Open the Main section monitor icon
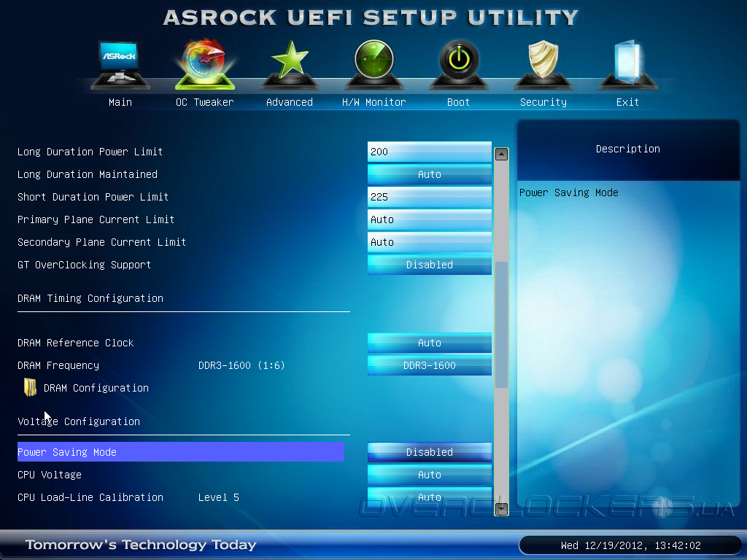The image size is (747, 560). (x=120, y=64)
